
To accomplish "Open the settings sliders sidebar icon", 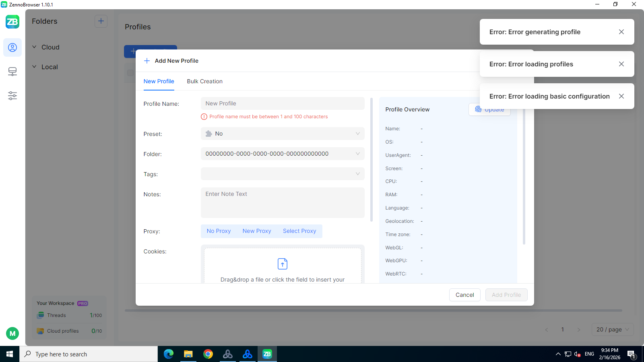I will (12, 96).
